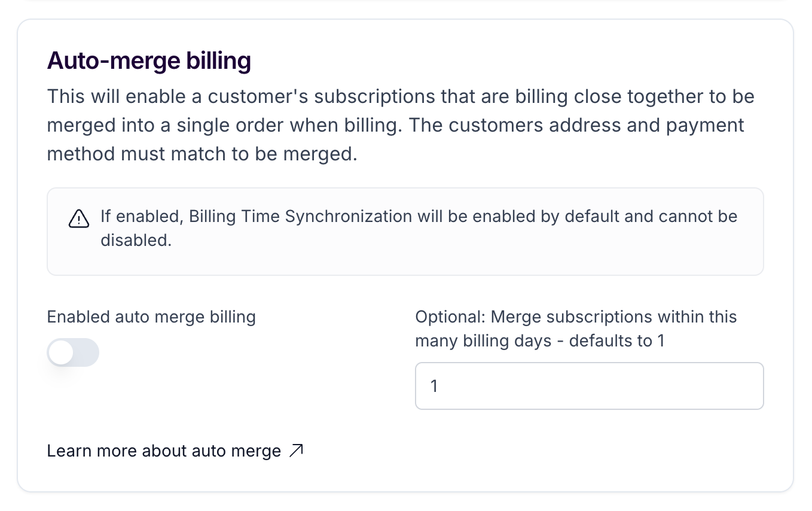
Task: Click the text 'method must match to be merged.'
Action: coord(202,154)
